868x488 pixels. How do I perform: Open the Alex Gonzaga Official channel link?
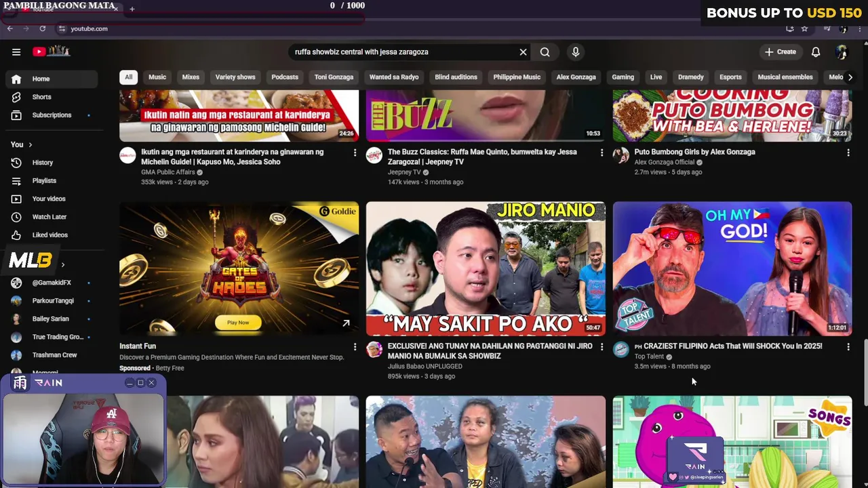tap(665, 162)
